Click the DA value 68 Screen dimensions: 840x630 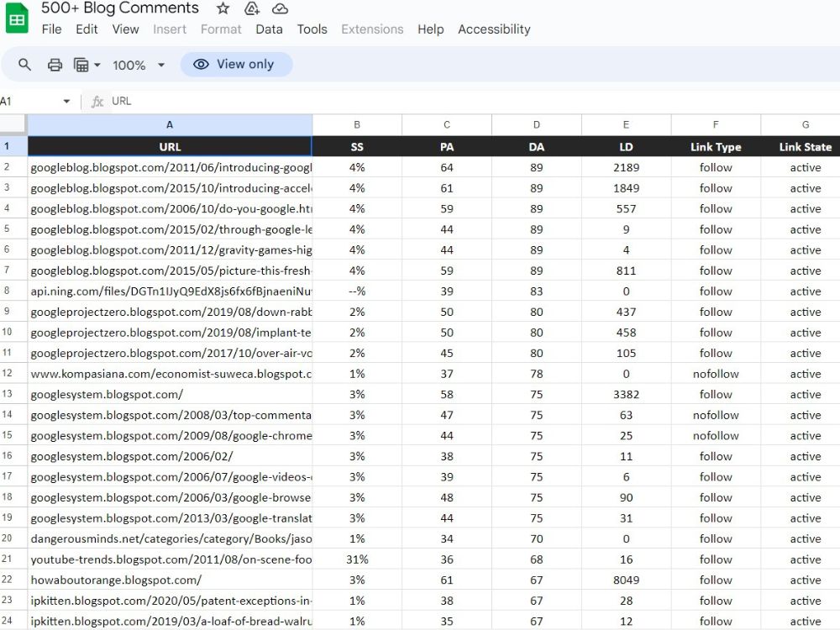[536, 559]
